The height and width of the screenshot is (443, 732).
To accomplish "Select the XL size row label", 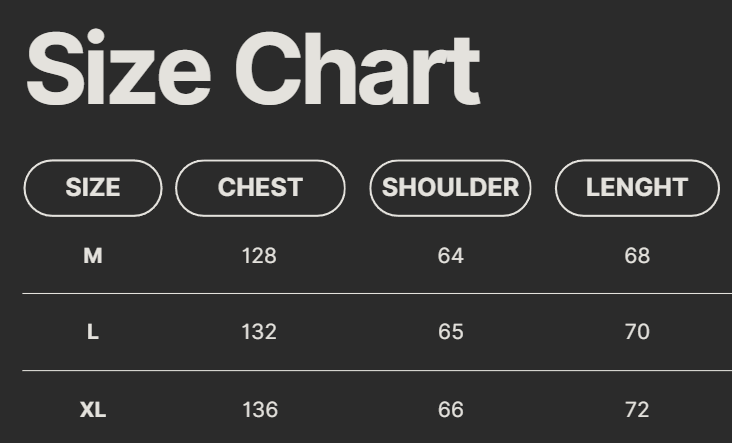I will tap(93, 409).
